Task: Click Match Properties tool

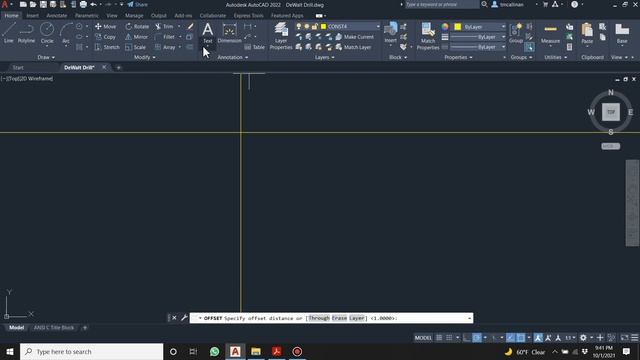Action: coord(428,36)
